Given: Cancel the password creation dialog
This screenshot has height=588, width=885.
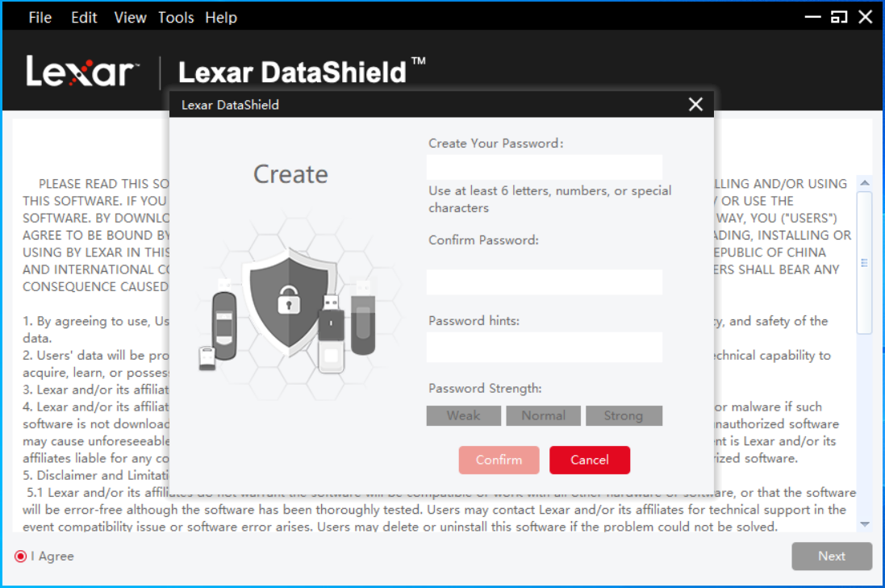Looking at the screenshot, I should (x=590, y=460).
